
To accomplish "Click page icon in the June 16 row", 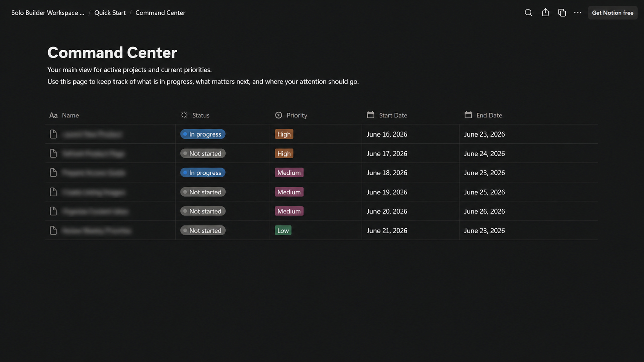I will click(53, 134).
